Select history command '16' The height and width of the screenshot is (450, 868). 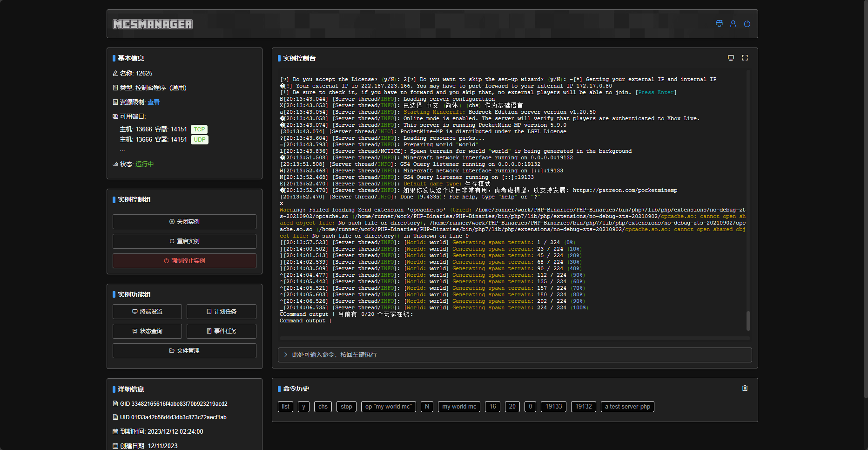(492, 407)
